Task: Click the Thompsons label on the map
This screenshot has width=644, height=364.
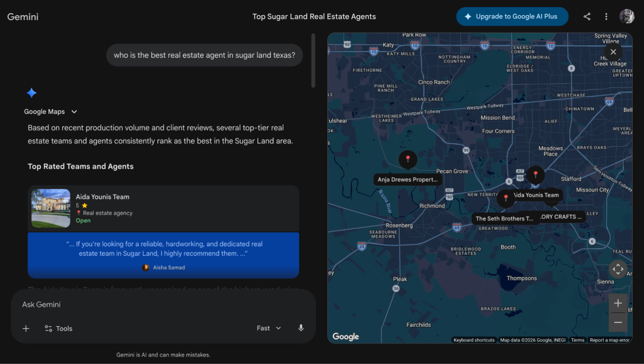Action: coord(522,278)
